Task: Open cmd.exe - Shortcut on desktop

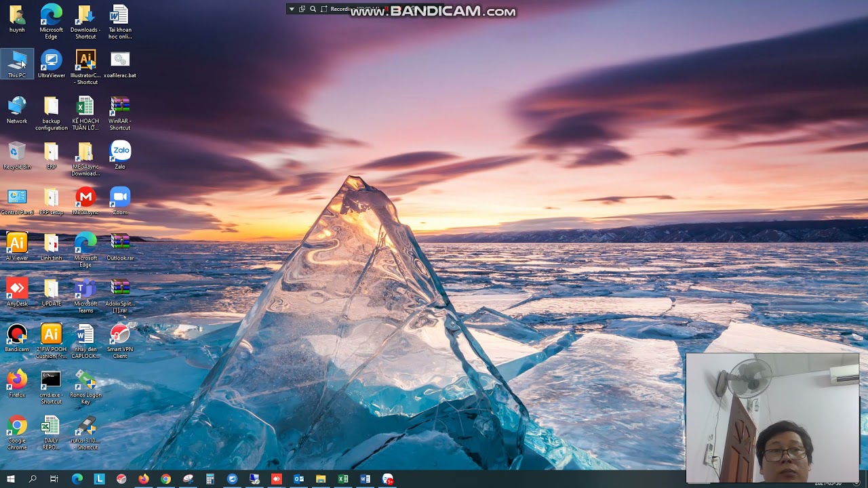Action: point(52,387)
